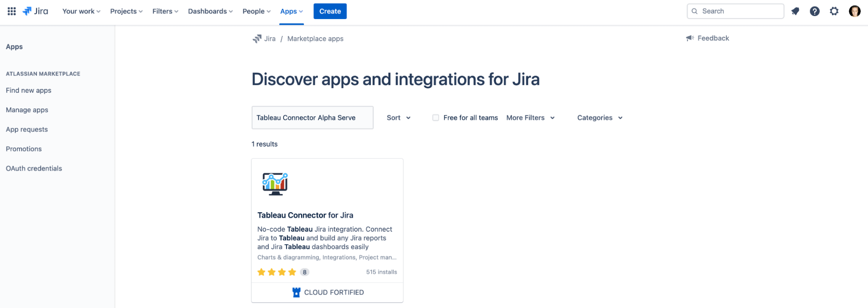This screenshot has height=308, width=868.
Task: Click the 515 installs text
Action: point(381,272)
